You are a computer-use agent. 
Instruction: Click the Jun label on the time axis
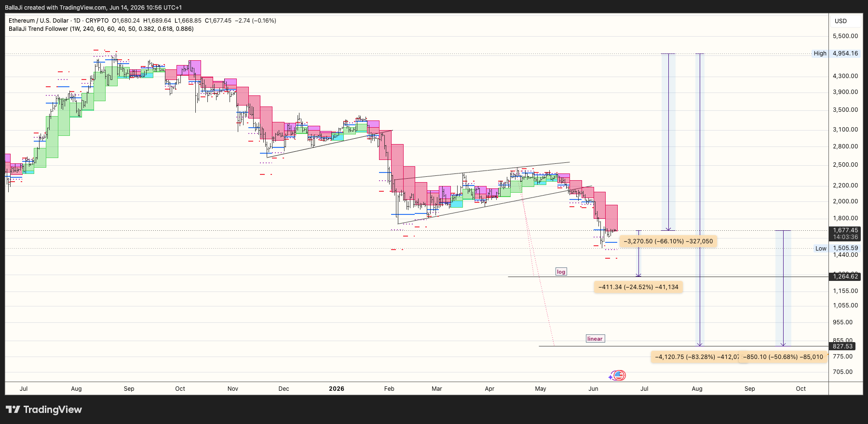(593, 389)
